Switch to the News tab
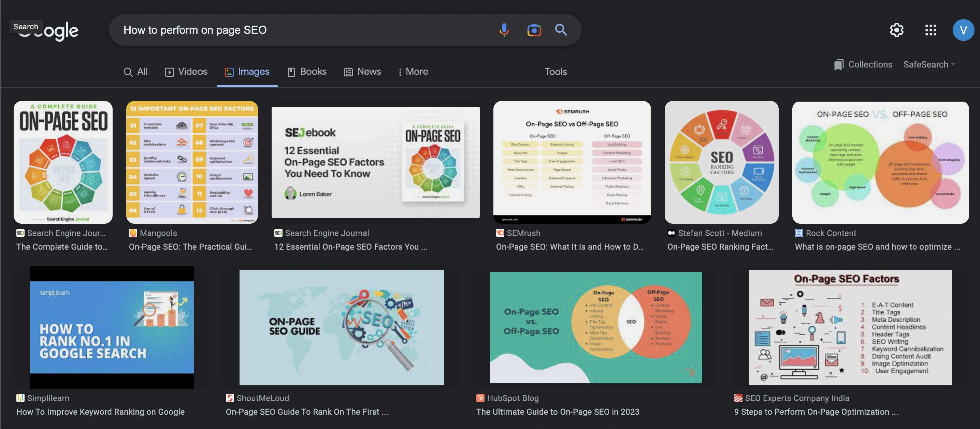980x429 pixels. (362, 72)
